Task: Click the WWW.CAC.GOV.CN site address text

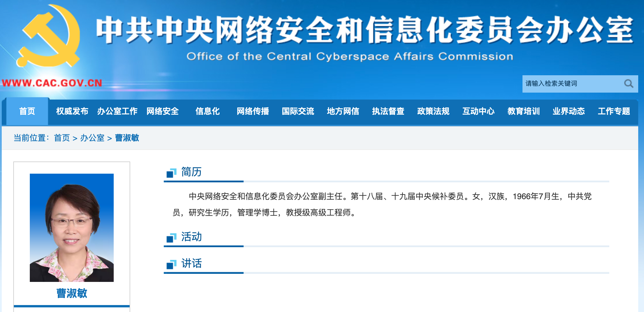Action: (52, 83)
